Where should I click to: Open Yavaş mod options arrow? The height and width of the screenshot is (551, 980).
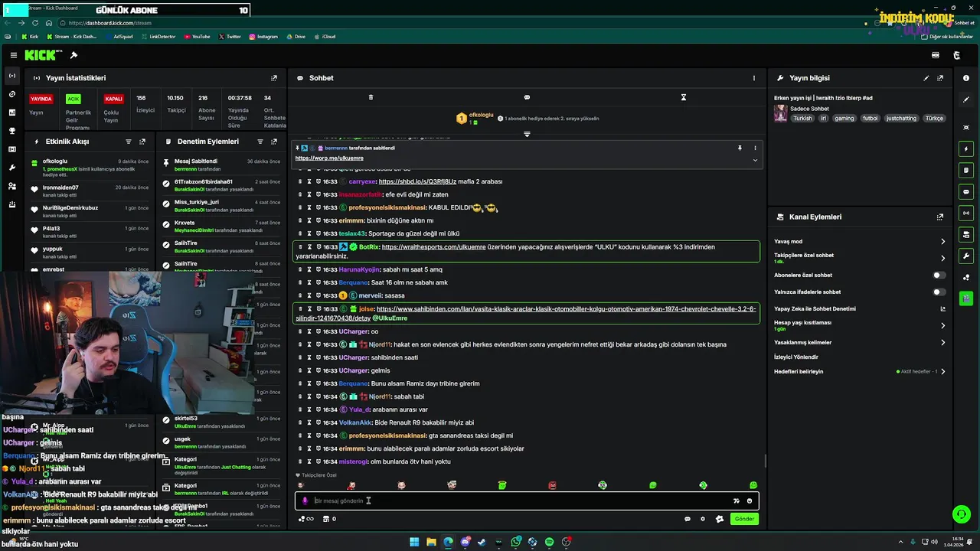(x=942, y=242)
